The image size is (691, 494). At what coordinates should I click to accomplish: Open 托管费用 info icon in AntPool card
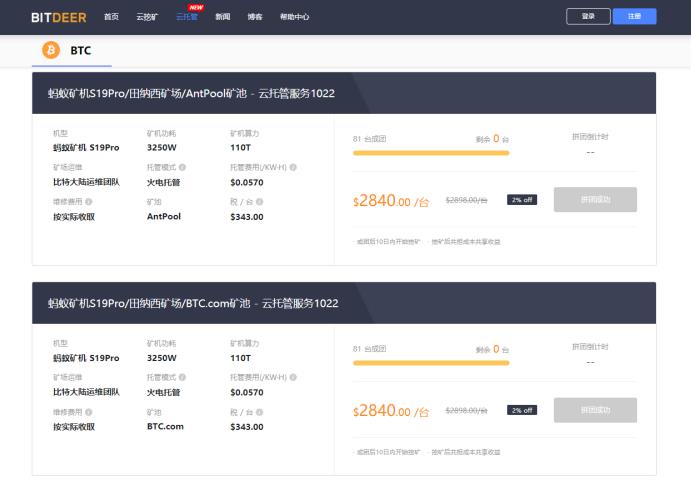[x=293, y=167]
